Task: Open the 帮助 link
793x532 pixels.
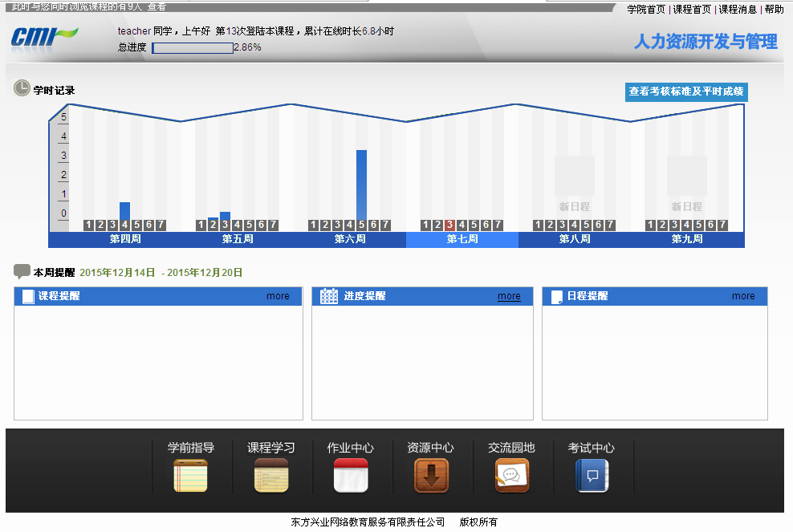Action: click(x=774, y=10)
